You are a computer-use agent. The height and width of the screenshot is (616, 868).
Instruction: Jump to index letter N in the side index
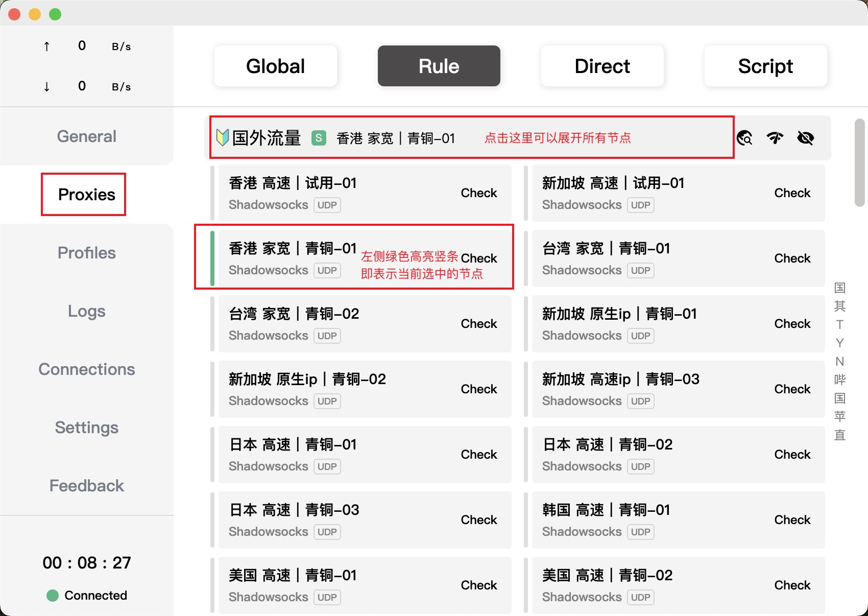pyautogui.click(x=840, y=362)
